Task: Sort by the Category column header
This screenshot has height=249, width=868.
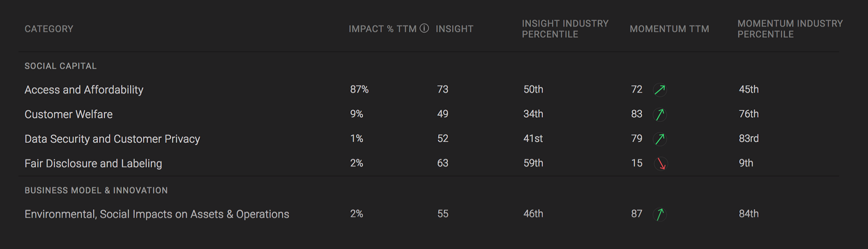Action: pyautogui.click(x=49, y=29)
